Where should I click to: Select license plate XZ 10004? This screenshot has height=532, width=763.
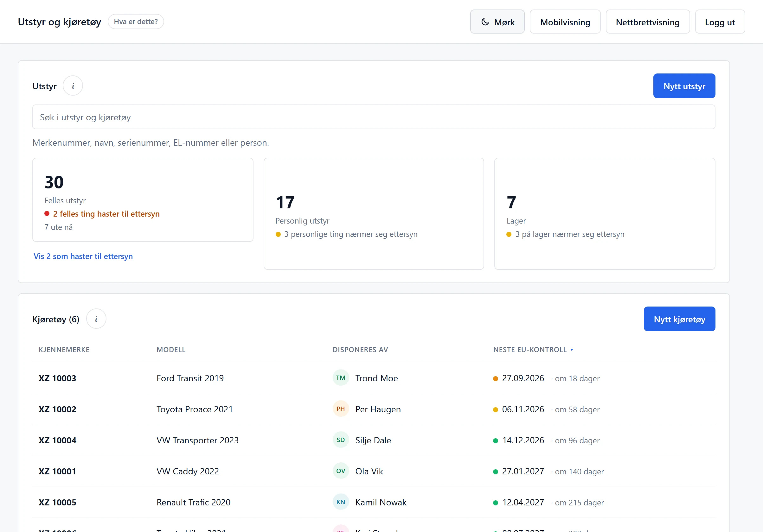[x=57, y=440]
